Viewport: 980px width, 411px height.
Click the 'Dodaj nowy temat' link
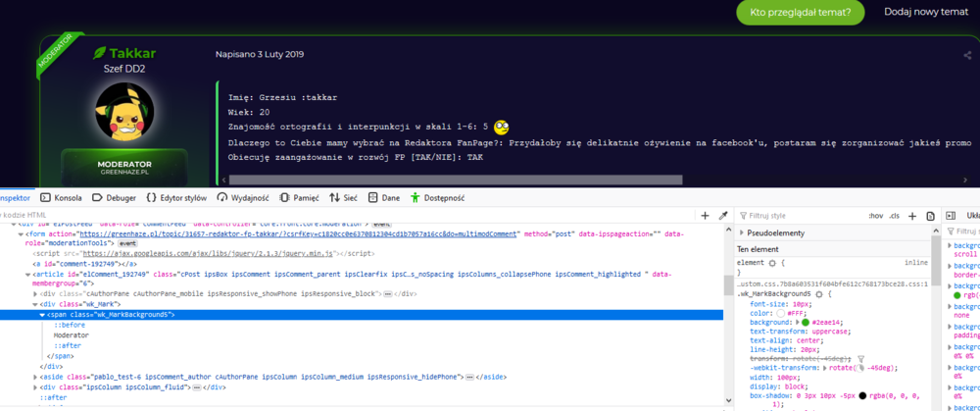[925, 12]
